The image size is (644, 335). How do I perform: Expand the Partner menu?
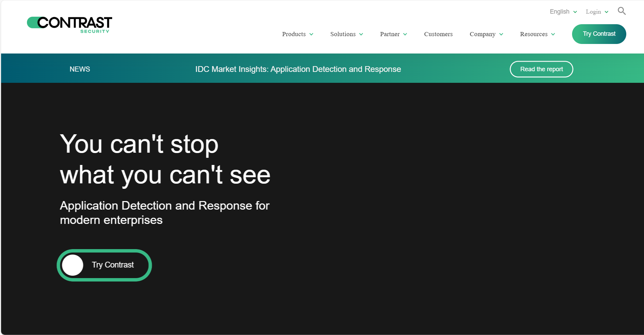click(393, 34)
